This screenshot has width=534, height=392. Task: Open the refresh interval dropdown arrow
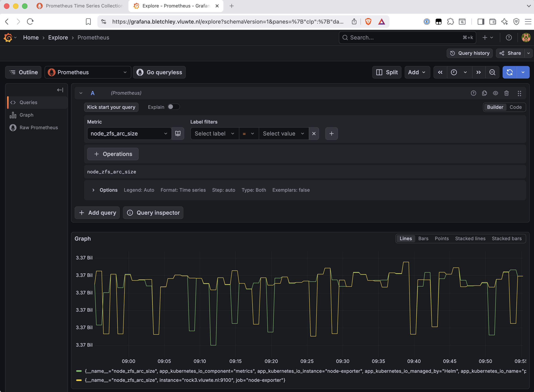coord(523,72)
